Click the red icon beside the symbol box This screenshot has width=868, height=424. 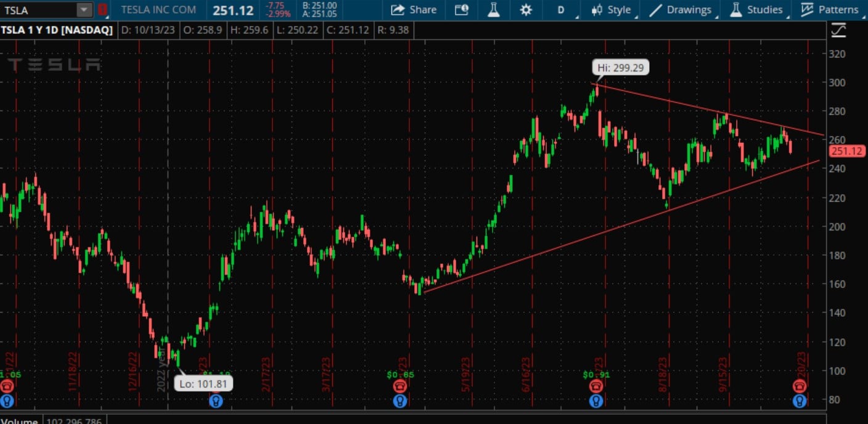point(102,10)
